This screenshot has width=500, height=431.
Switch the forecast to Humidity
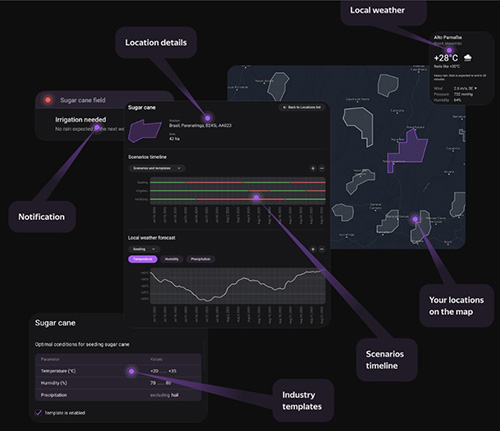(x=172, y=259)
